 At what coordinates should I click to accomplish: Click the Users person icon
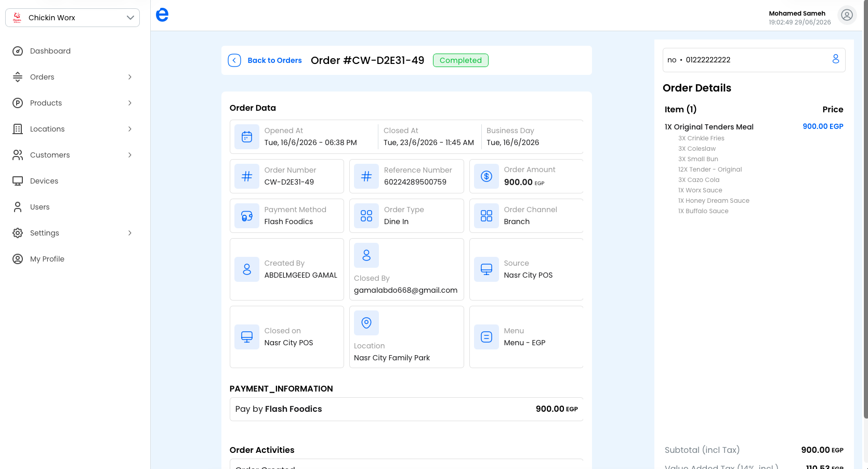[x=18, y=207]
